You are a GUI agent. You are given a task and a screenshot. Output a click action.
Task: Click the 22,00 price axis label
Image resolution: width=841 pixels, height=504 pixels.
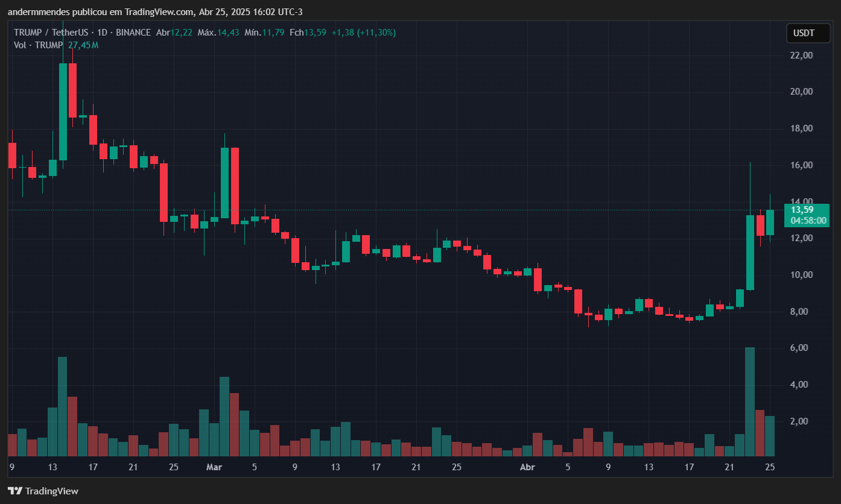[x=802, y=55]
